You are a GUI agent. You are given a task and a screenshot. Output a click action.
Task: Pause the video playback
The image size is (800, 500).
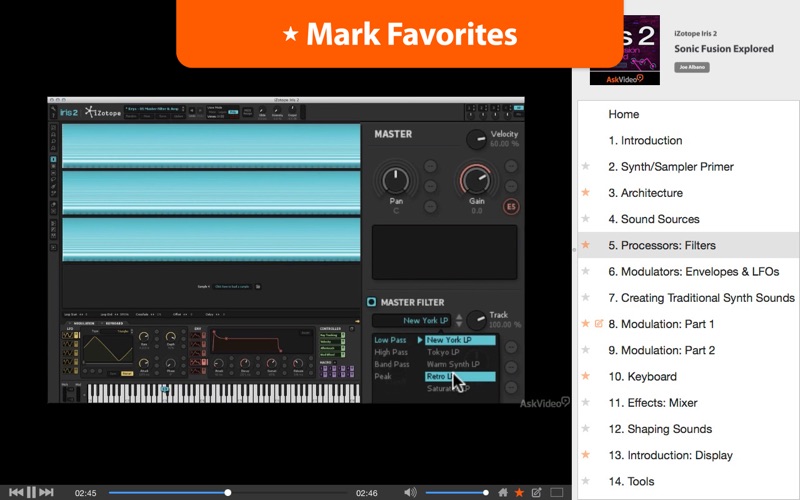click(31, 492)
